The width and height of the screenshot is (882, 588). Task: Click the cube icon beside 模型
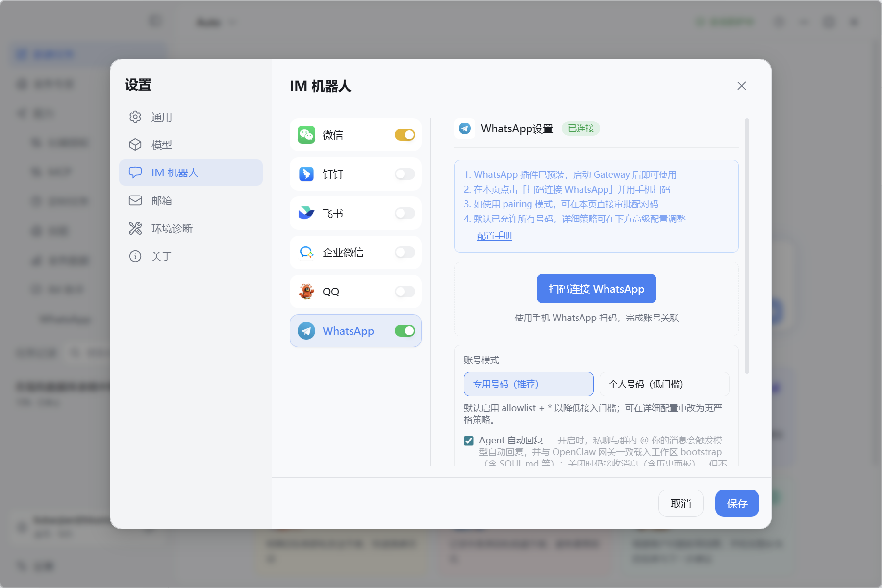coord(135,145)
